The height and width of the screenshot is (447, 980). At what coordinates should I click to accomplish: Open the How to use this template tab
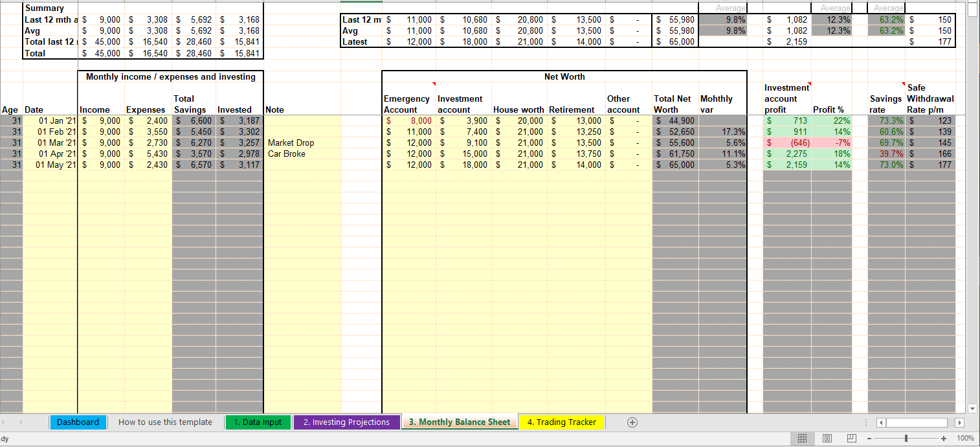pos(165,422)
